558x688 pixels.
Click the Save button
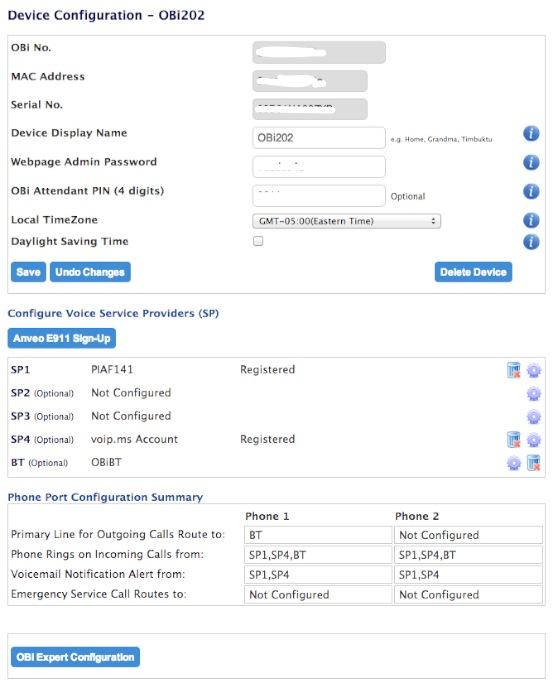pos(29,272)
